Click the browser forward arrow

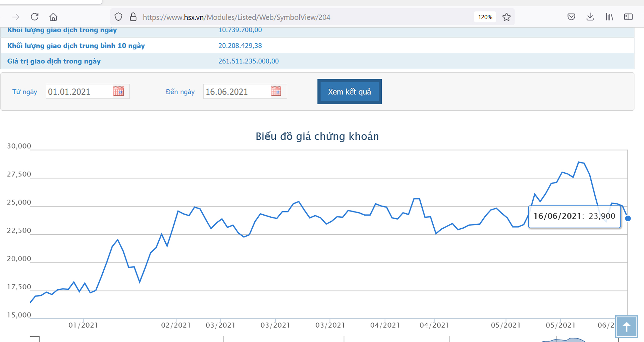[x=16, y=17]
